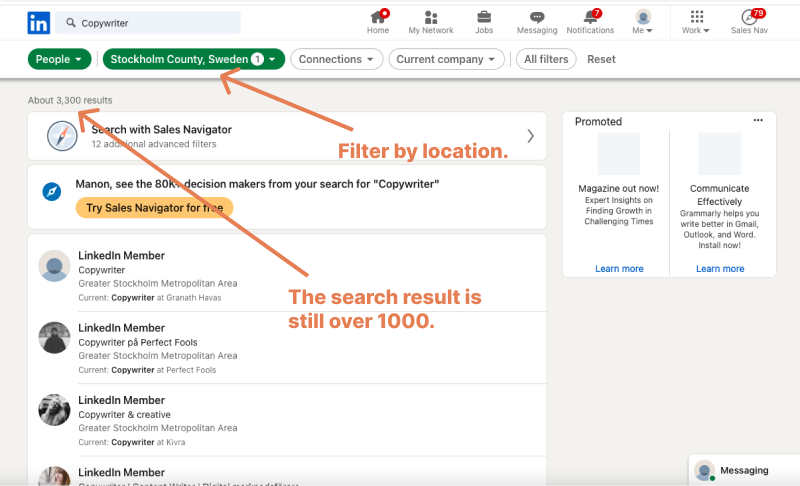Expand the Connections filter dropdown
800x486 pixels.
pyautogui.click(x=337, y=59)
